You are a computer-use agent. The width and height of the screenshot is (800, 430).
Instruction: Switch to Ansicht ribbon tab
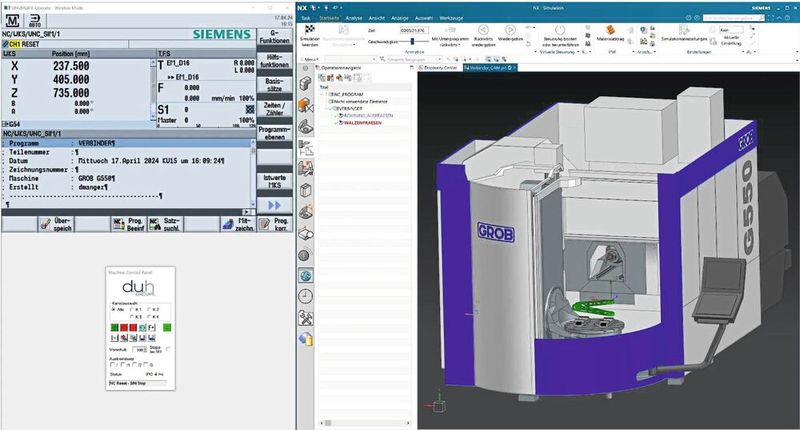click(x=377, y=18)
